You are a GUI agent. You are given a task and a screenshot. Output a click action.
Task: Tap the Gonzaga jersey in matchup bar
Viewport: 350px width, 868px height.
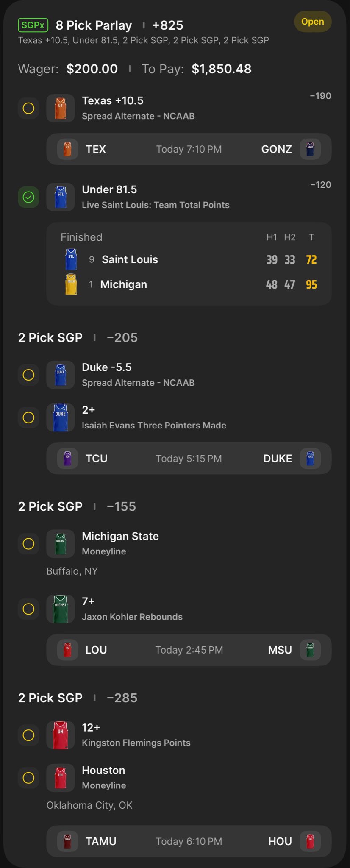310,149
